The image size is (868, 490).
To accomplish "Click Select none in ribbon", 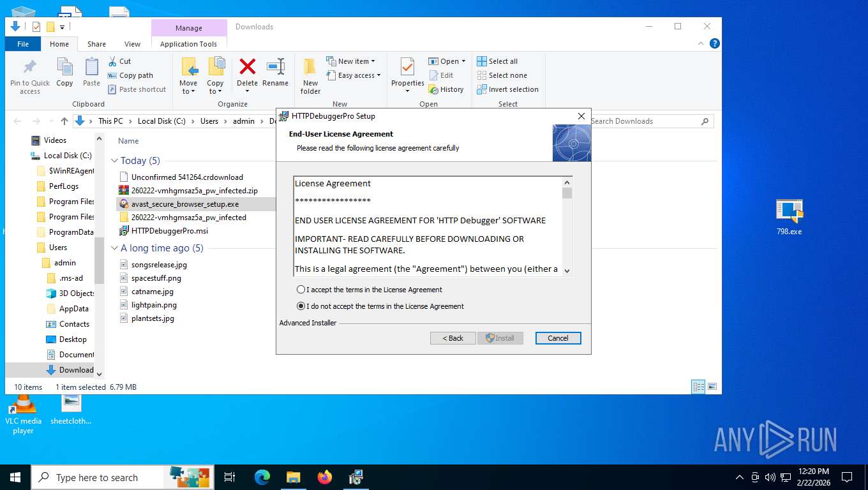I will point(502,75).
